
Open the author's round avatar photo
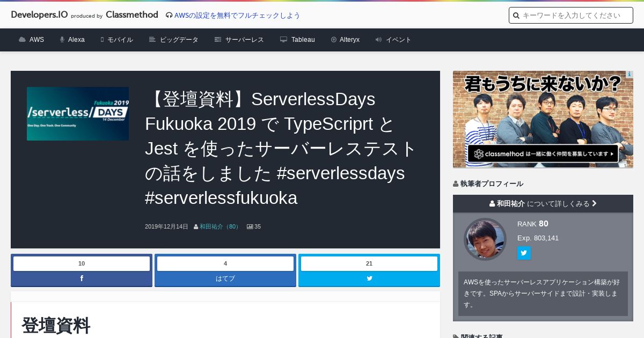485,239
